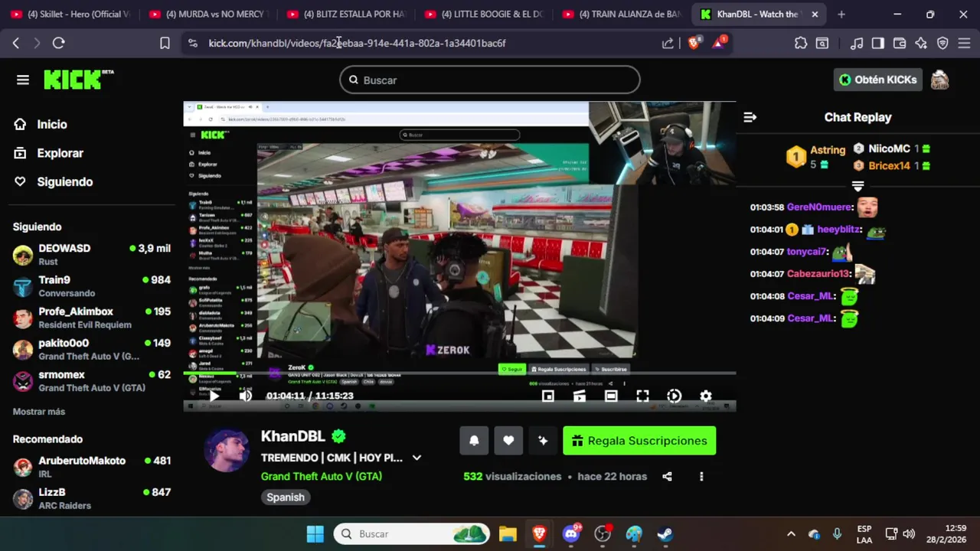Open Brave Leo AI sparkle icon

pyautogui.click(x=921, y=44)
